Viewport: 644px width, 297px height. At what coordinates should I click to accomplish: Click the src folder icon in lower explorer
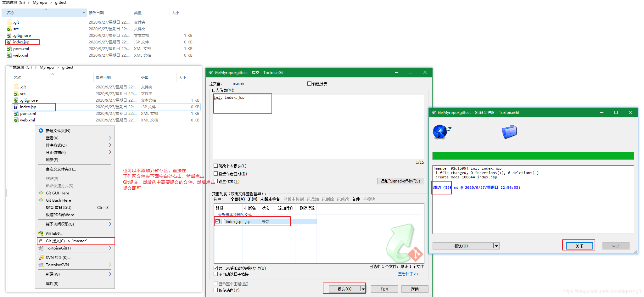click(x=16, y=94)
